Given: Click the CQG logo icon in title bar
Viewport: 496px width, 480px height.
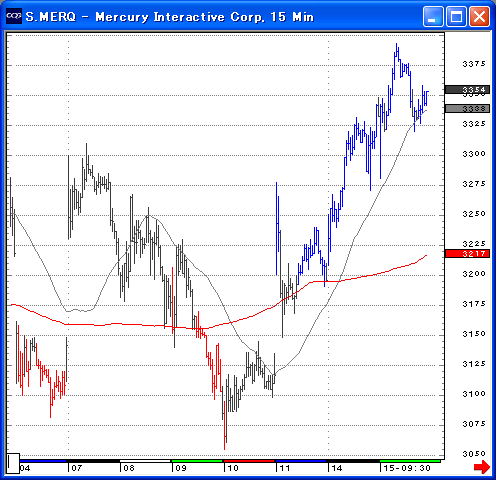Looking at the screenshot, I should click(x=14, y=16).
